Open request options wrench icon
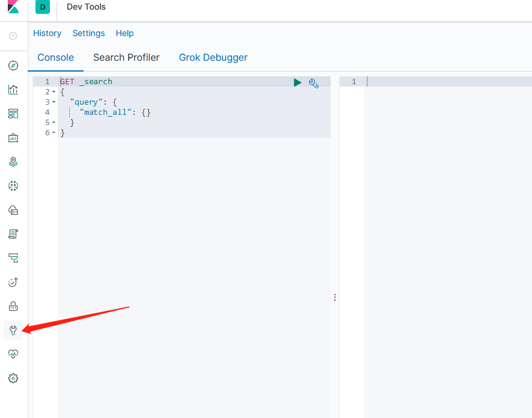Viewport: 532px width, 418px height. (314, 83)
